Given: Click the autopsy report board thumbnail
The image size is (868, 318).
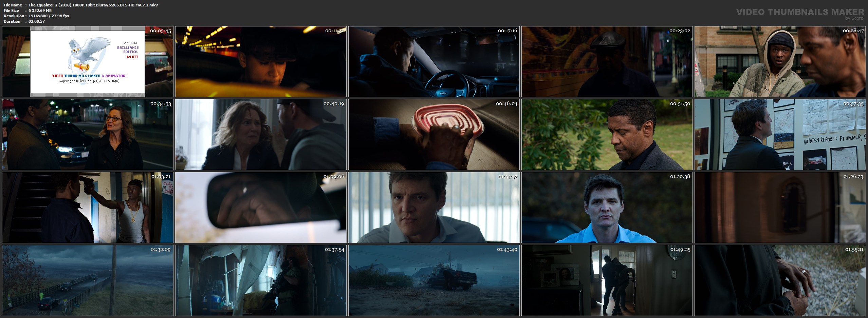Looking at the screenshot, I should click(x=780, y=135).
